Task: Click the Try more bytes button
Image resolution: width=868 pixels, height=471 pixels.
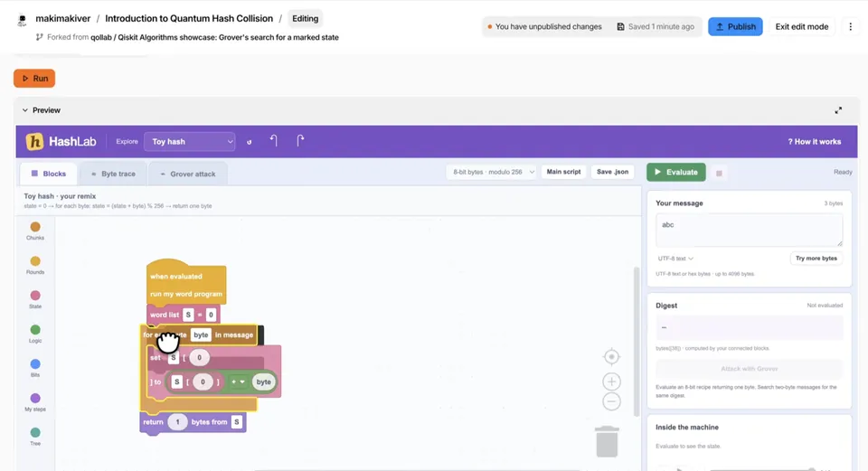Action: click(x=816, y=259)
